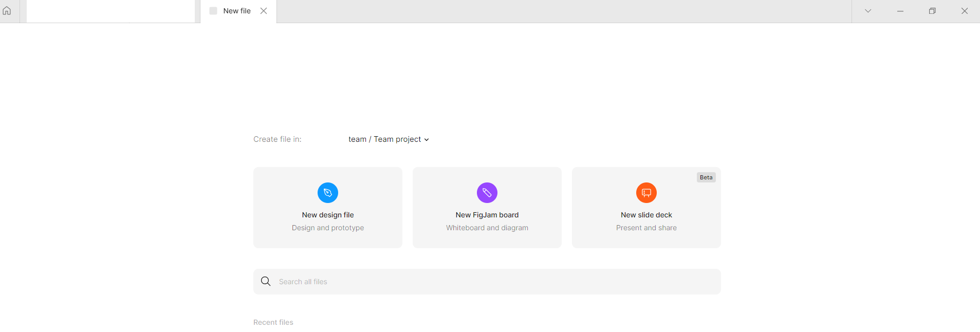Click the 'Recent files' heading

click(273, 322)
